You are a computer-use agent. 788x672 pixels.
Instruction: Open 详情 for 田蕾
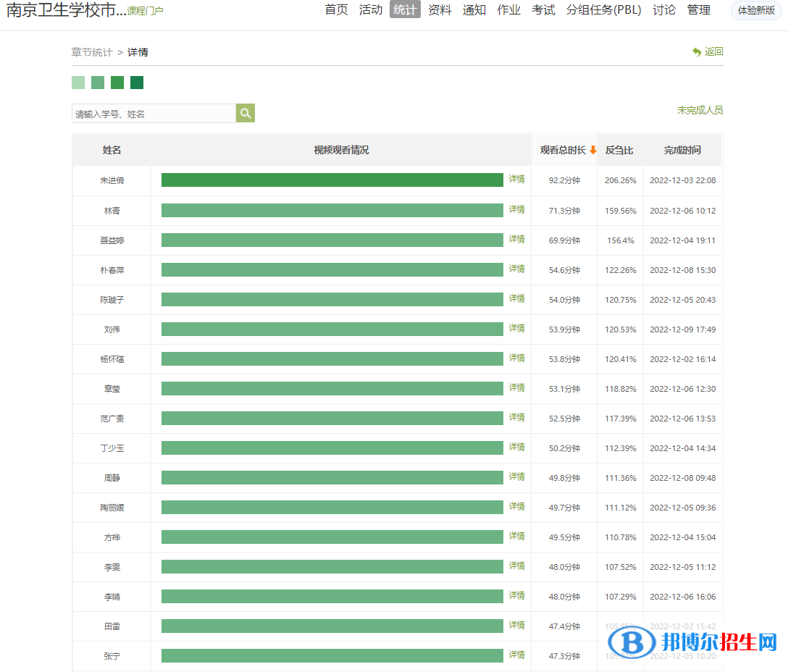[x=516, y=625]
